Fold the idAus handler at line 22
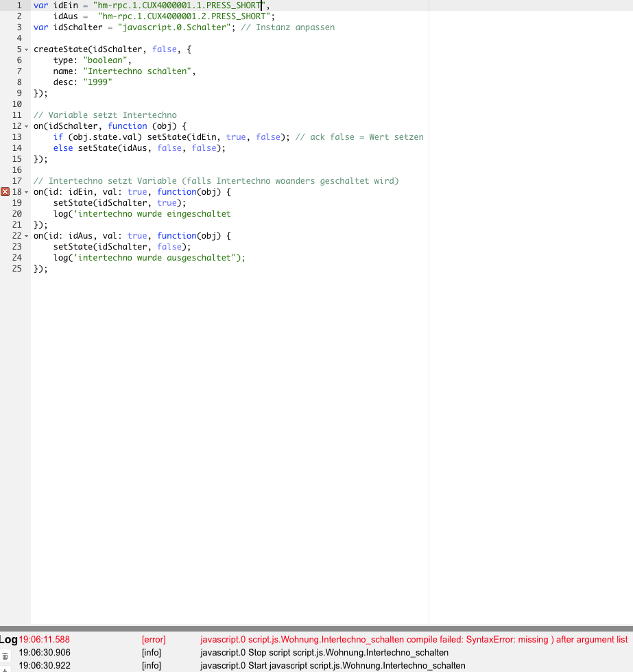This screenshot has height=672, width=633. [27, 236]
